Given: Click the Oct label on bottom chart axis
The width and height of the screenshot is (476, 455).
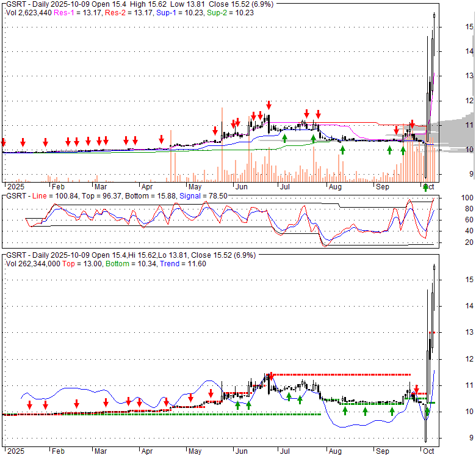Looking at the screenshot, I should [x=428, y=451].
